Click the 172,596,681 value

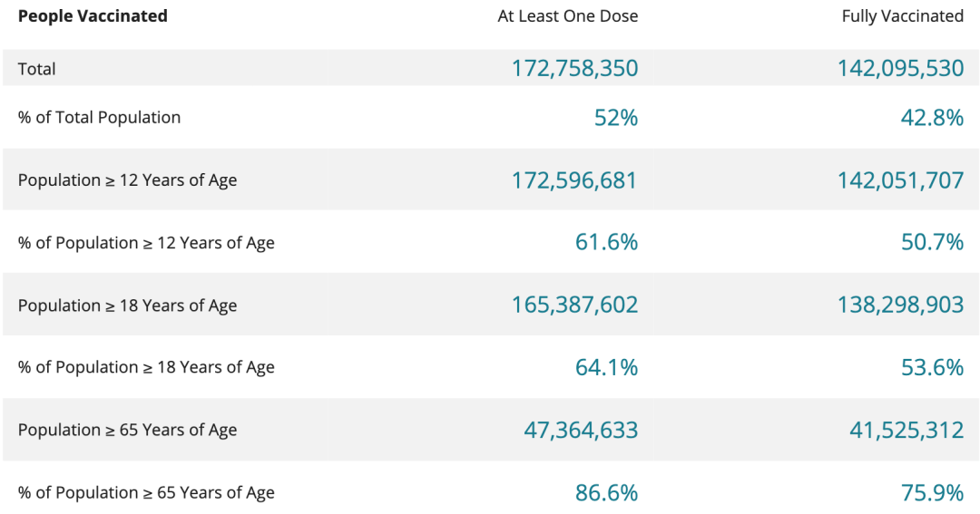(x=574, y=180)
